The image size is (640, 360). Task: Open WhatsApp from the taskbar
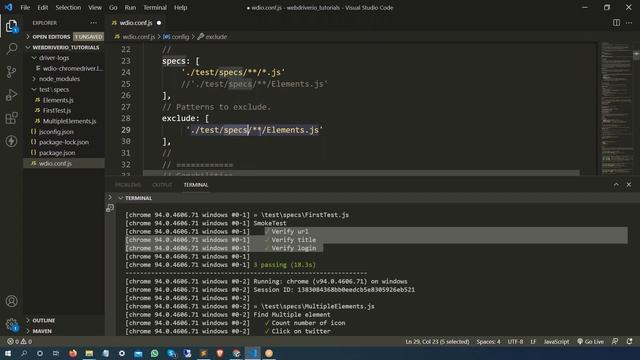[155, 353]
